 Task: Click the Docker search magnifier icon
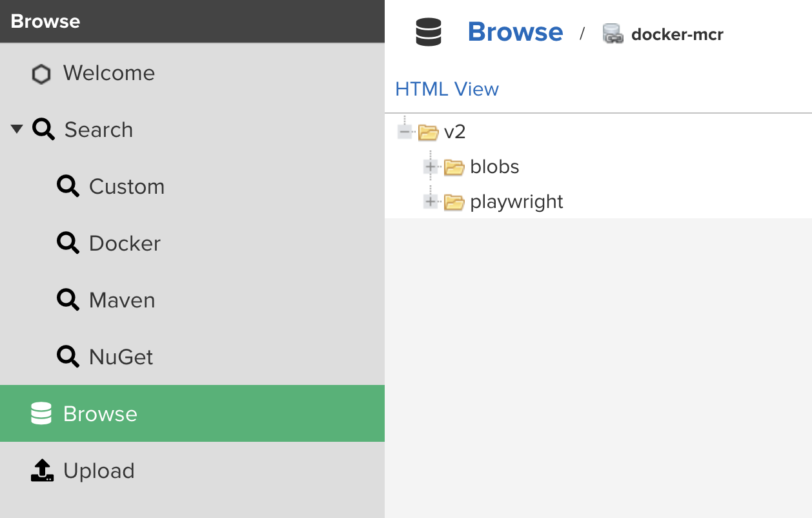(68, 243)
